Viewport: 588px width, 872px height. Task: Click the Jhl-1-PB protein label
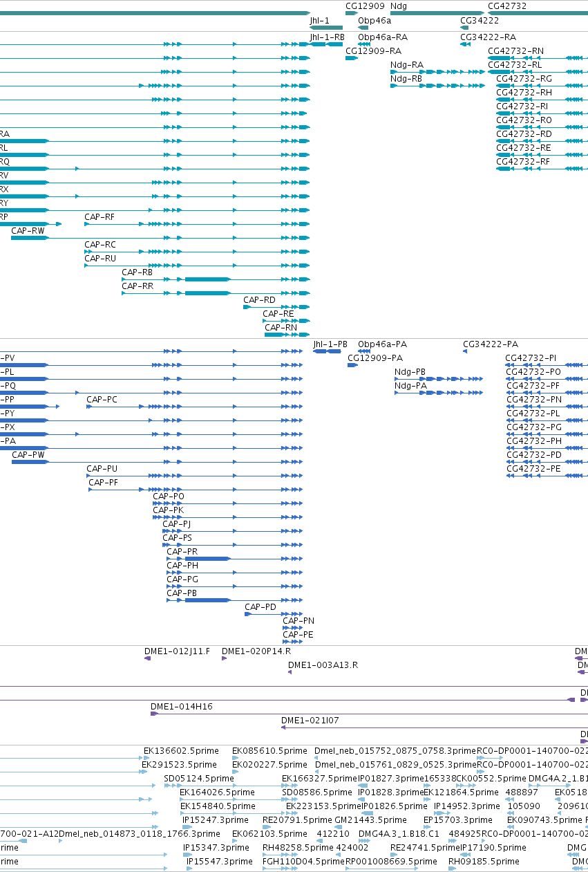coord(330,344)
